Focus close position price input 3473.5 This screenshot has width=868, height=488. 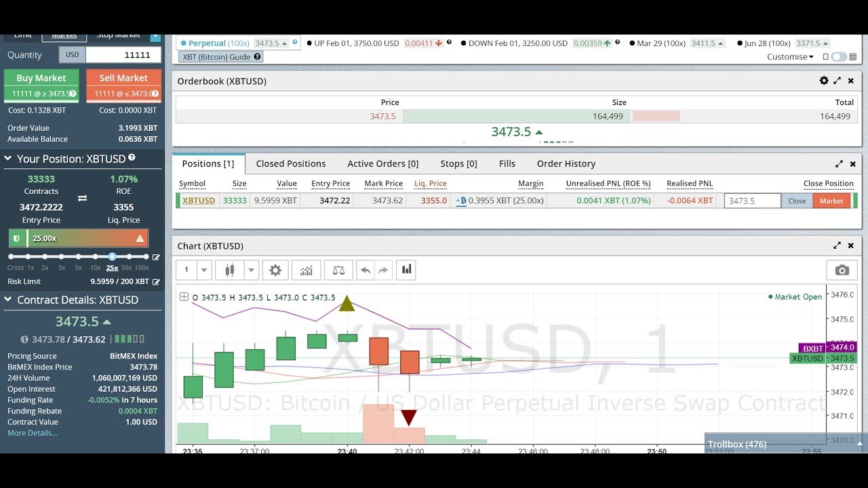click(753, 201)
